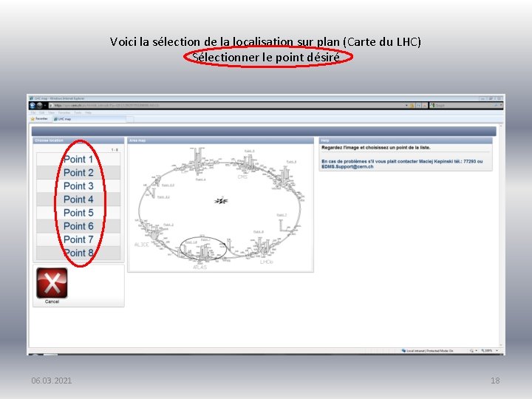
Task: Click the LHCb label on the area map
Action: [267, 262]
